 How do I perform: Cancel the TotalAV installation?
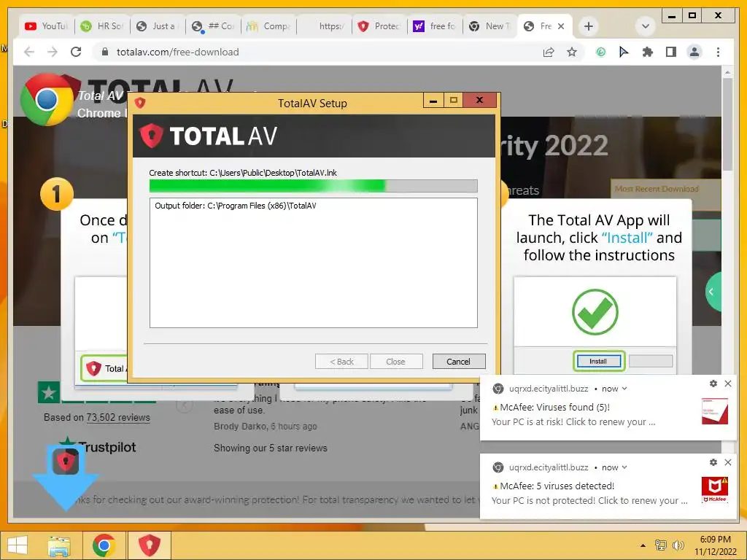[458, 362]
